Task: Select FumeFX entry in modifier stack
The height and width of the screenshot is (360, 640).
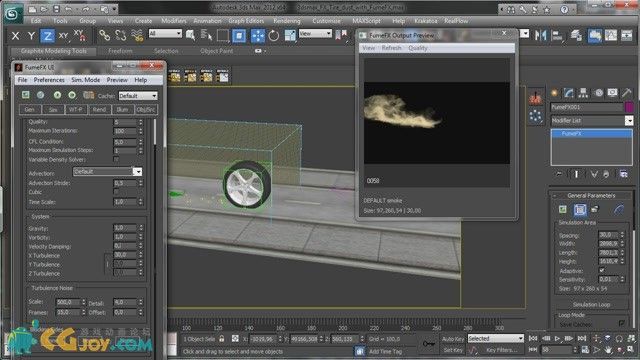Action: pos(591,133)
